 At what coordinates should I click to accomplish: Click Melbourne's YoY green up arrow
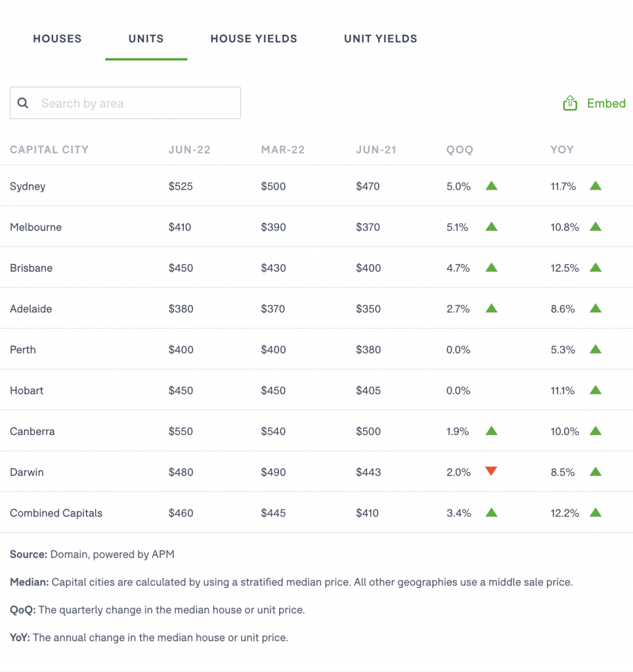[x=596, y=226]
